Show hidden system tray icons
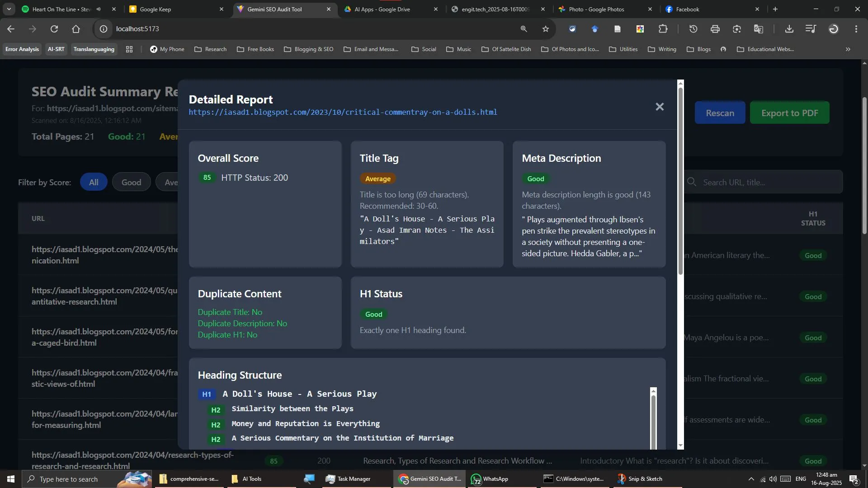Image resolution: width=868 pixels, height=488 pixels. [751, 479]
